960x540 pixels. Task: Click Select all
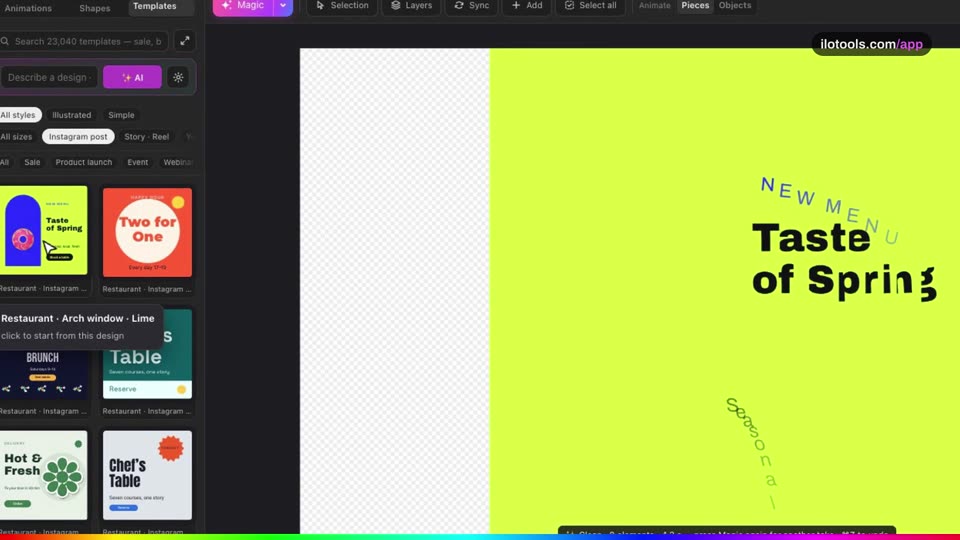point(590,6)
